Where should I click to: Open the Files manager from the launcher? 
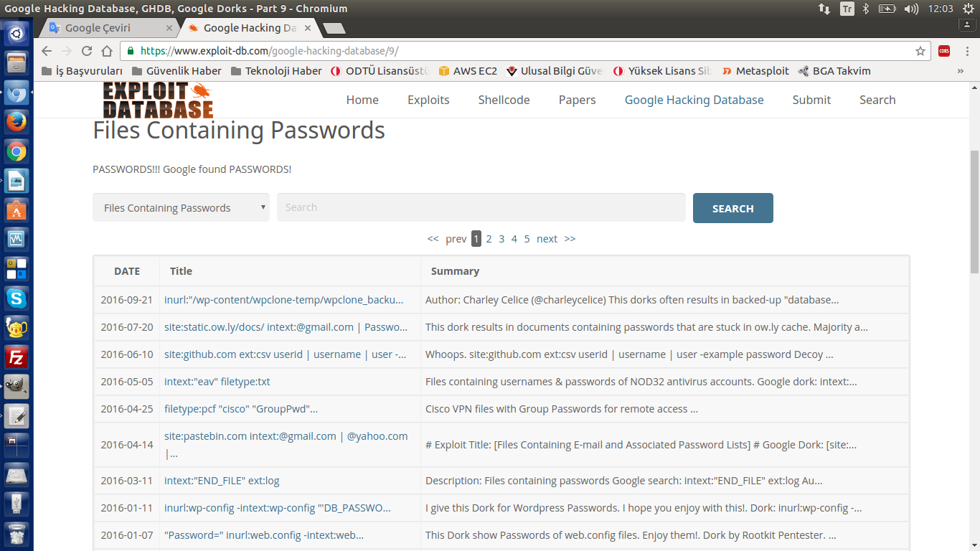[x=17, y=62]
